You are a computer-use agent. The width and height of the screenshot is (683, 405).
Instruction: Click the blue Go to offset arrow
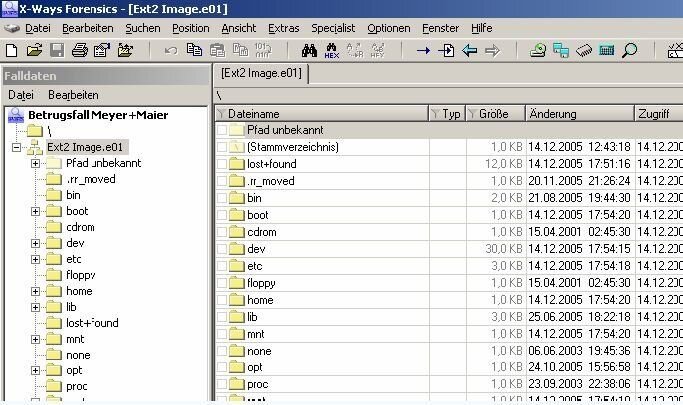tap(423, 51)
